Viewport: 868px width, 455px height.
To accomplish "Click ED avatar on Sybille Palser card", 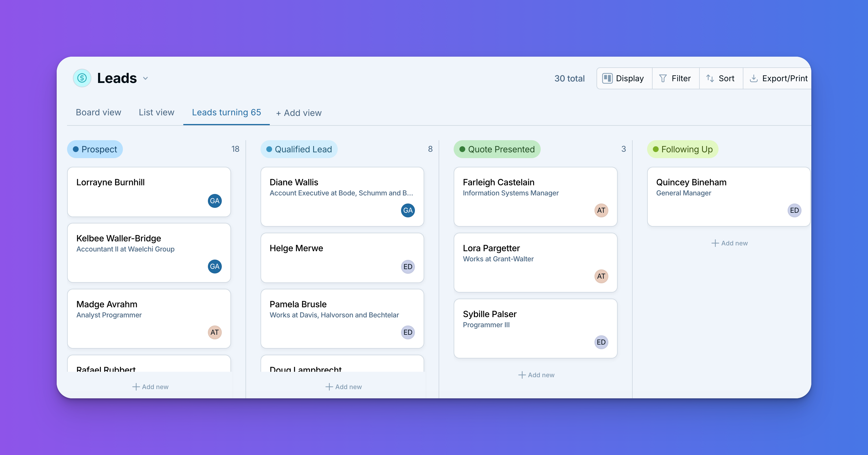I will pos(601,342).
